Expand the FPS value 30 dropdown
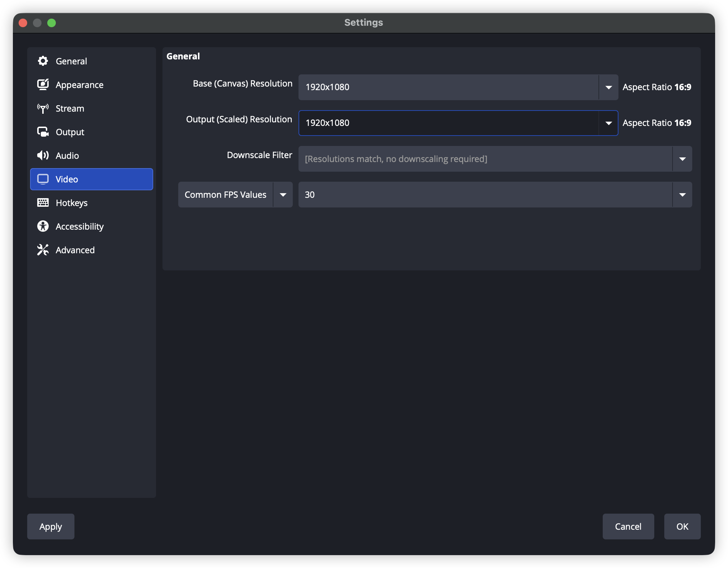The width and height of the screenshot is (728, 568). [x=682, y=195]
